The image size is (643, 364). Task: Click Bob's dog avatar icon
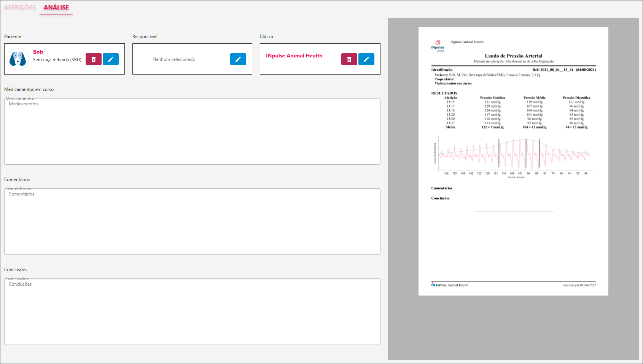pyautogui.click(x=18, y=59)
